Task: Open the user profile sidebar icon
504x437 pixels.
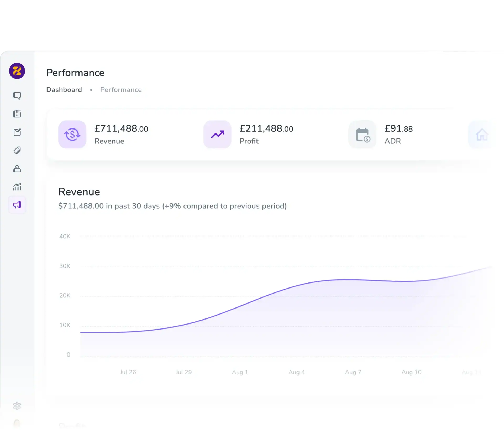Action: click(17, 169)
